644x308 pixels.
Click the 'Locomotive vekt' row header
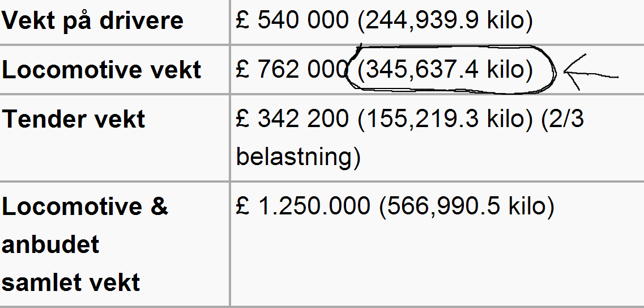[101, 70]
